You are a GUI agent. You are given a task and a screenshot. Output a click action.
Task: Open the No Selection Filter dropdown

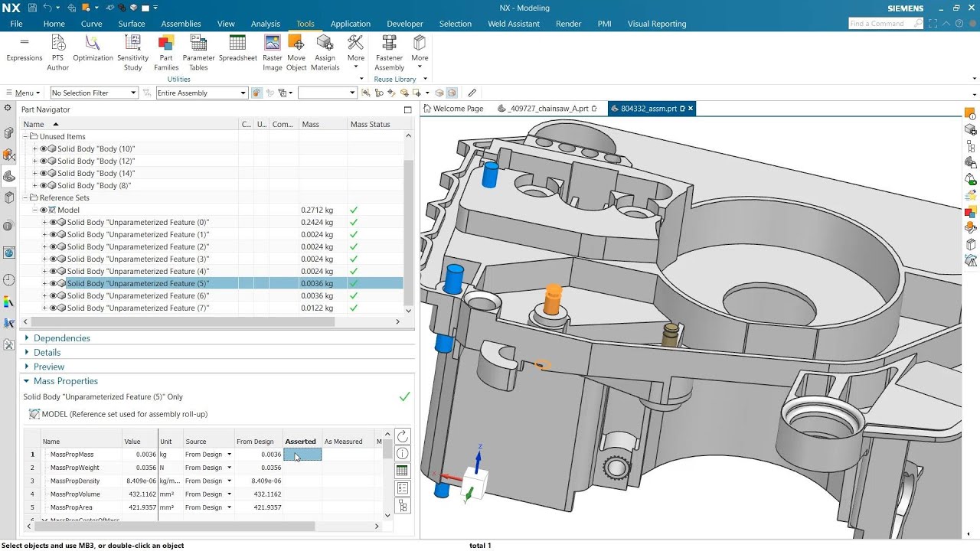pos(94,93)
